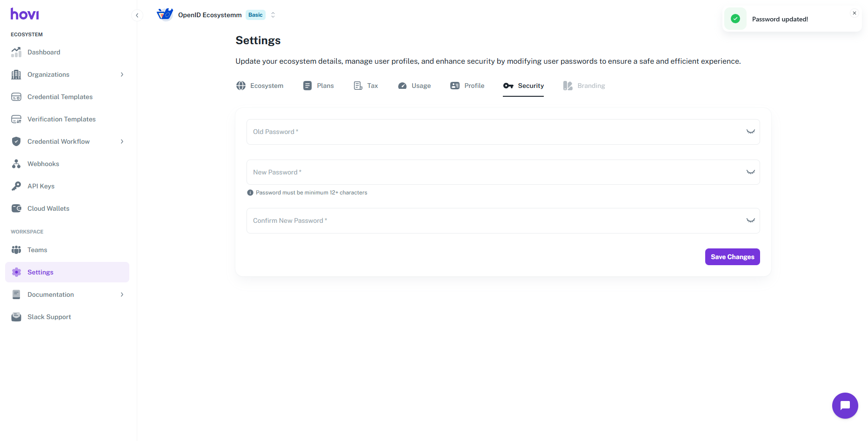
Task: Click the API Keys key icon
Action: pyautogui.click(x=16, y=186)
